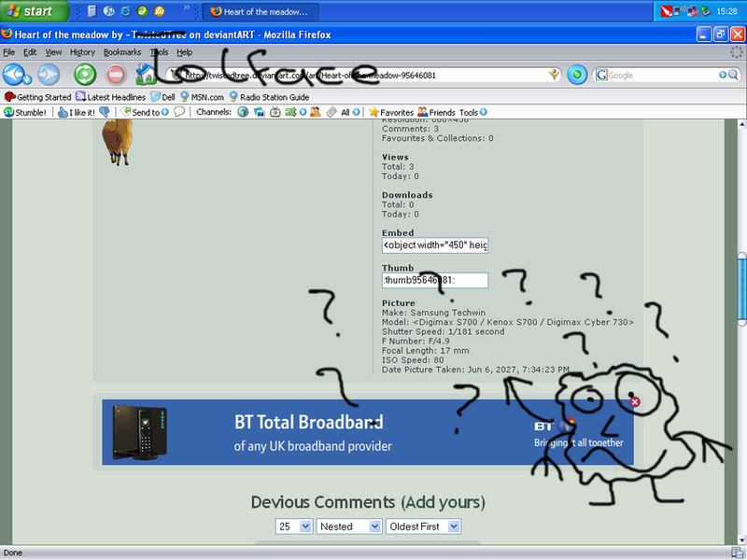Open the Latest Headlines bookmark
The height and width of the screenshot is (560, 747).
110,97
